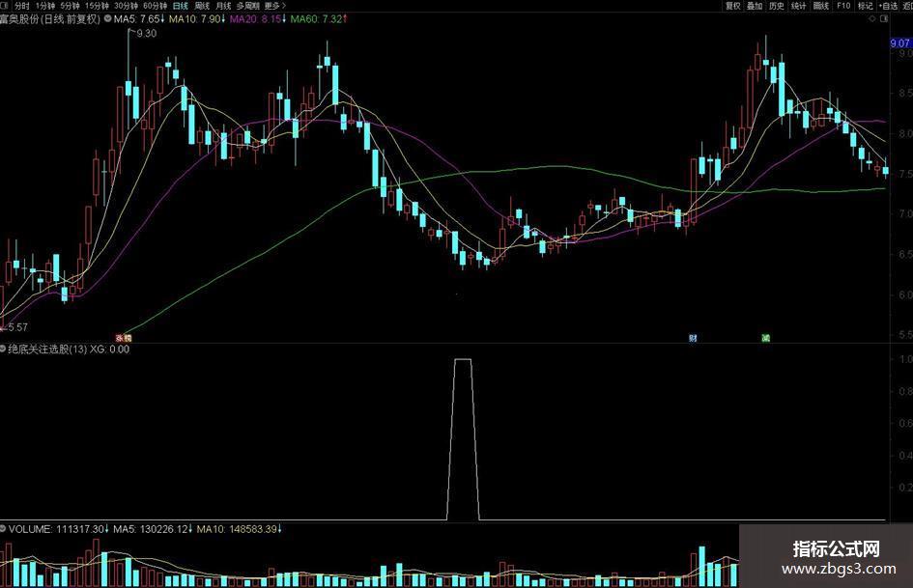Open the 绝底关注选股 indicator dropdown arrow

3,349
